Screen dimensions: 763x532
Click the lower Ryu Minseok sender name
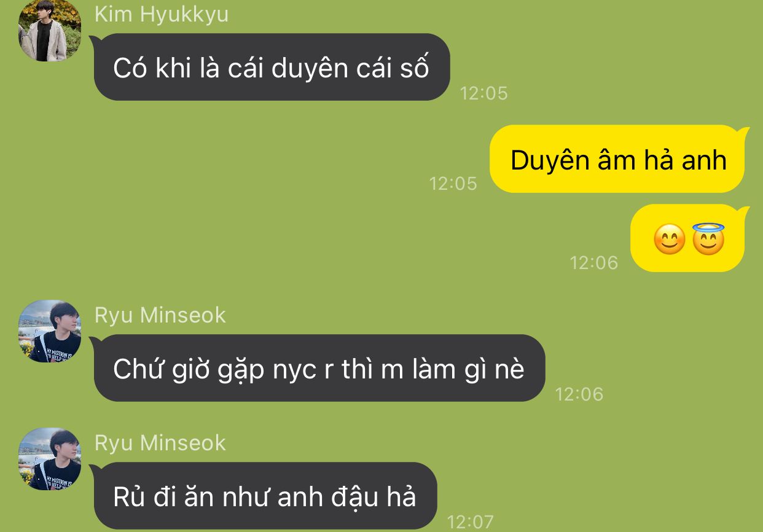tap(160, 443)
